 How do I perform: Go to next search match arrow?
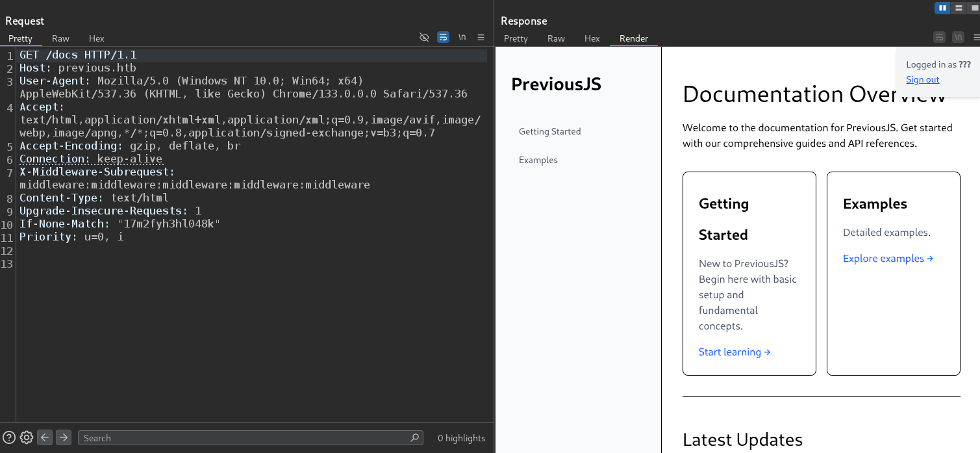click(63, 437)
